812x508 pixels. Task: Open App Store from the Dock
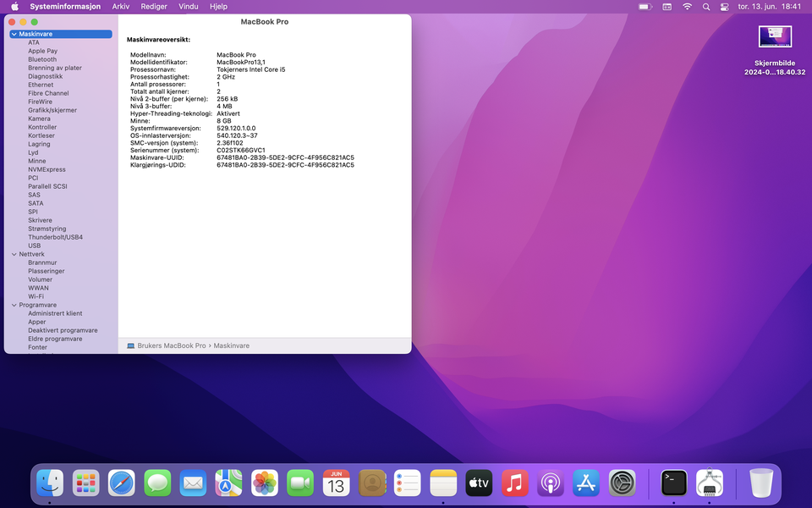click(586, 483)
